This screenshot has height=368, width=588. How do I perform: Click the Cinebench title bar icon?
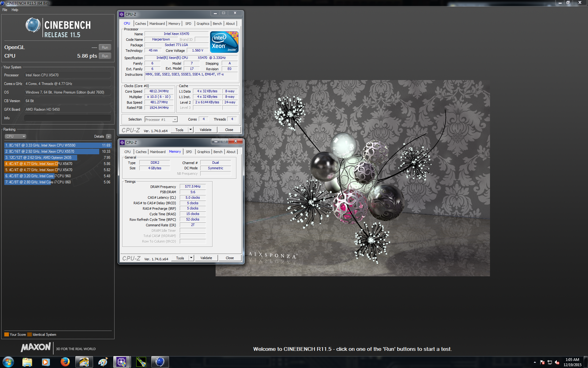3,3
